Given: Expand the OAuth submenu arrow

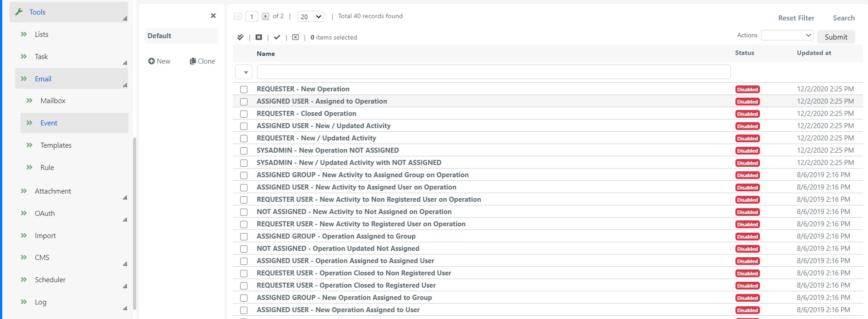Looking at the screenshot, I should (125, 219).
